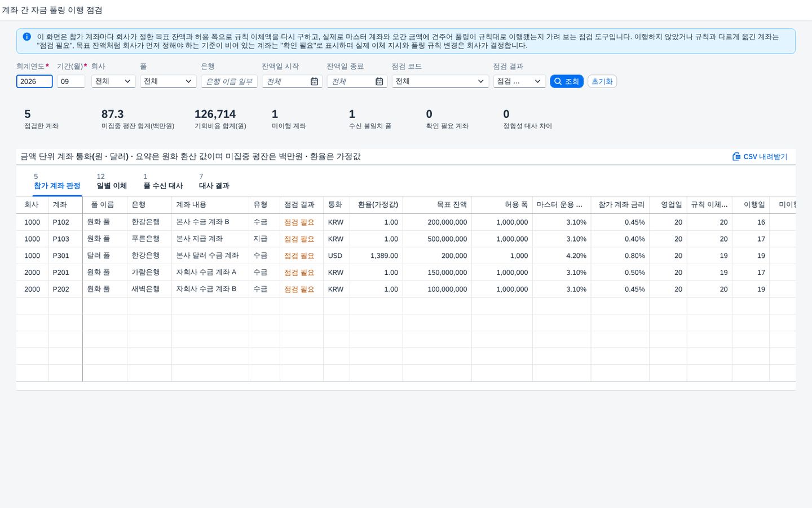Click the 1,389.00 exchange rate cell
The height and width of the screenshot is (508, 812).
click(x=377, y=256)
